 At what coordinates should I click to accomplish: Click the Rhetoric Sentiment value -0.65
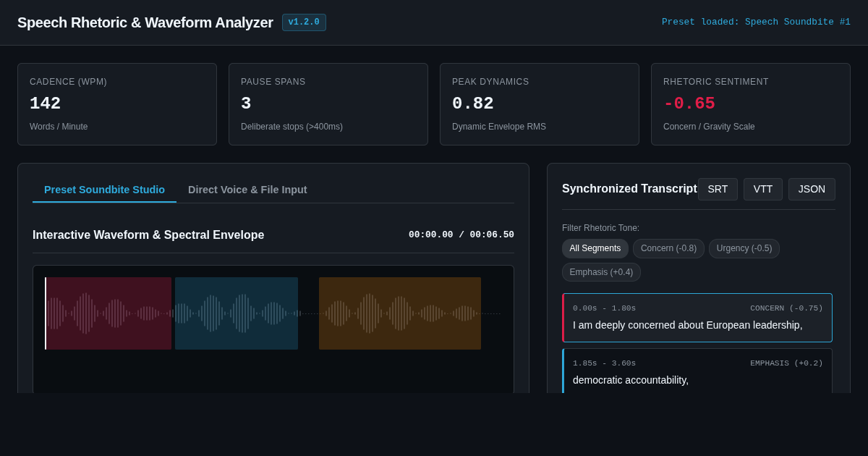pyautogui.click(x=689, y=104)
